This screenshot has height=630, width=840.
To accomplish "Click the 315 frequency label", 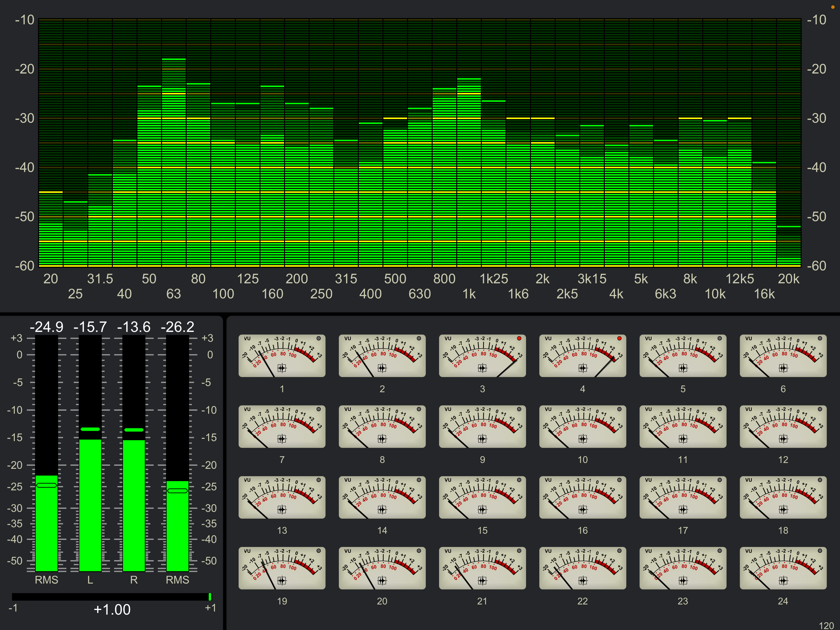I will (x=346, y=279).
